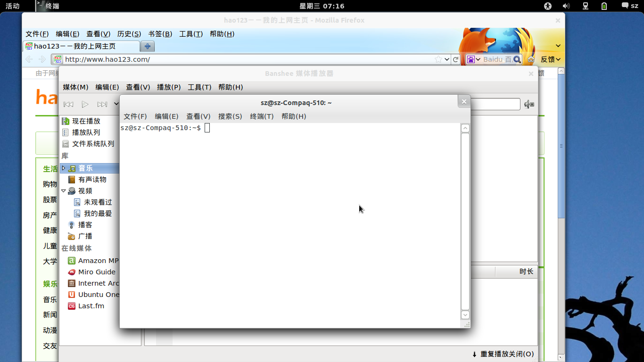Click the Firefox new tab plus button
Viewport: 644px width, 362px height.
pyautogui.click(x=148, y=46)
